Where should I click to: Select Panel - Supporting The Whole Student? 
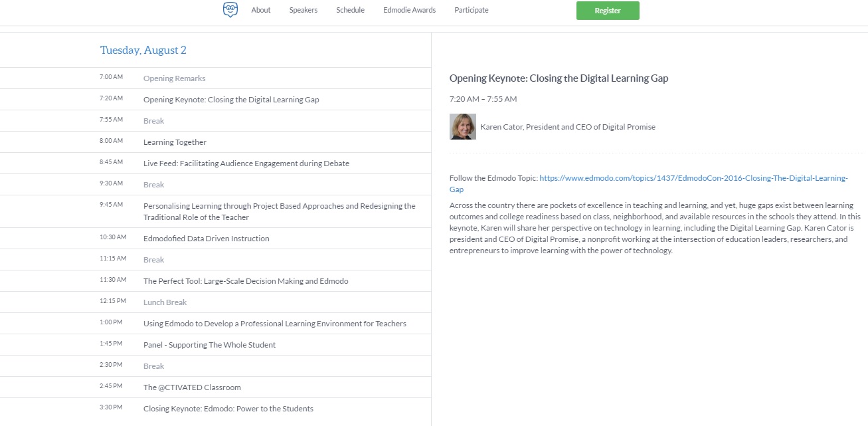(209, 345)
